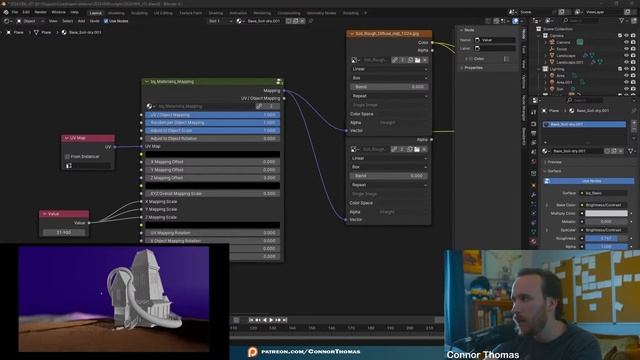
Task: Open the node editor View menu
Action: coord(53,21)
